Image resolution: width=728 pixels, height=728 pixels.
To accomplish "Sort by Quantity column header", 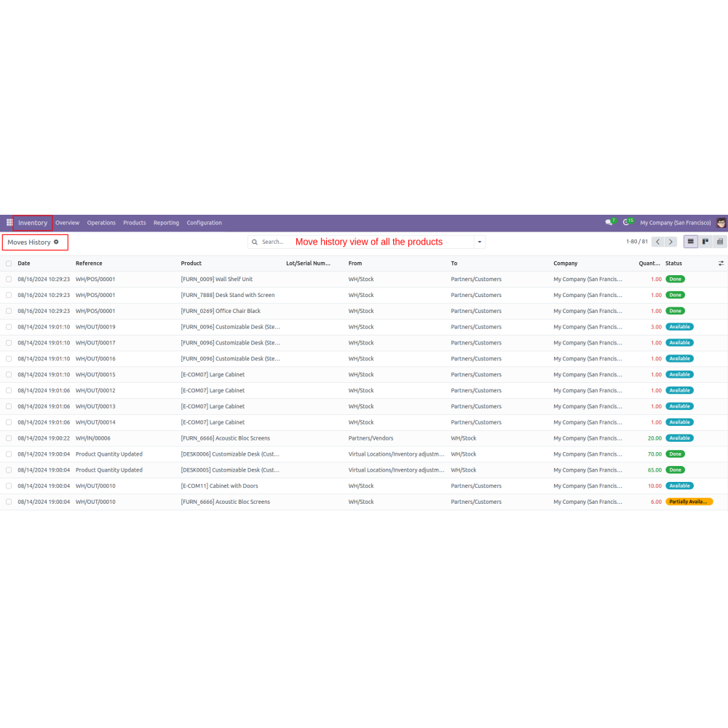I will point(649,264).
